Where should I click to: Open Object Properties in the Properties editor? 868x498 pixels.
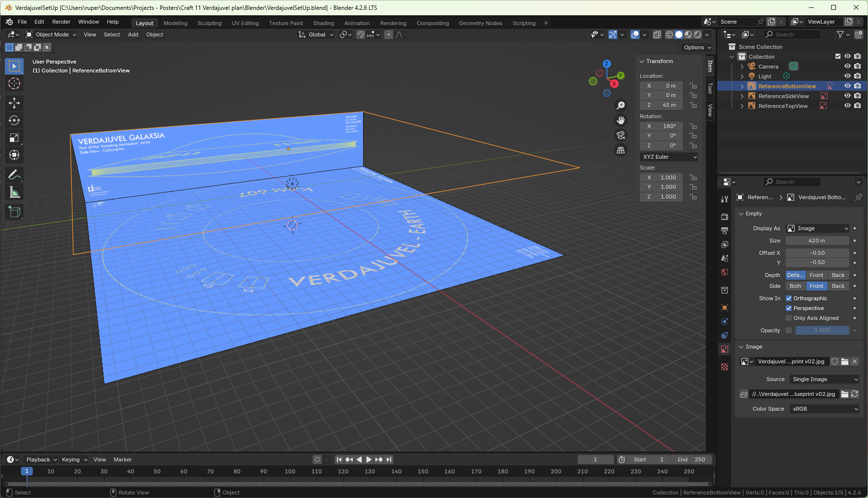pyautogui.click(x=725, y=307)
